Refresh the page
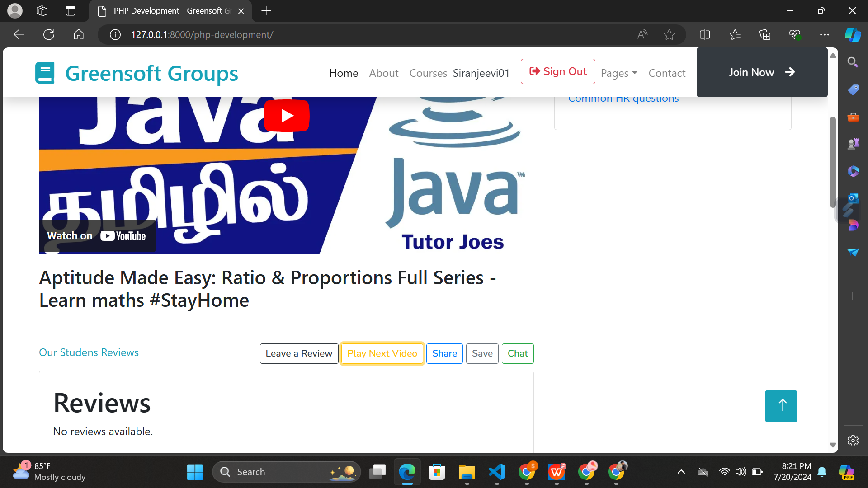 coord(49,34)
